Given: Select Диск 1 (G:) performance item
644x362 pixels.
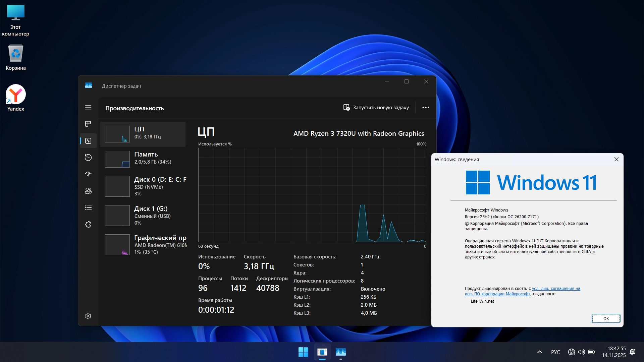Looking at the screenshot, I should (x=143, y=216).
